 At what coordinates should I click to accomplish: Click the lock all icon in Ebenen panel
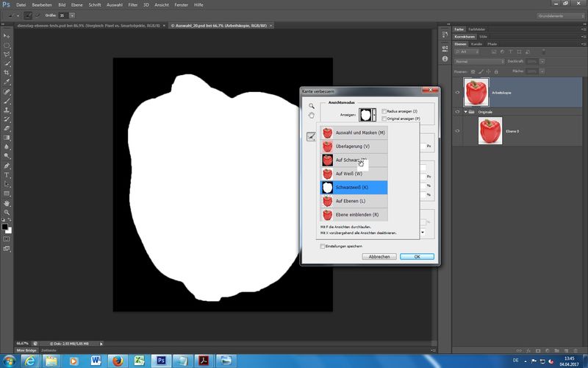pyautogui.click(x=498, y=71)
